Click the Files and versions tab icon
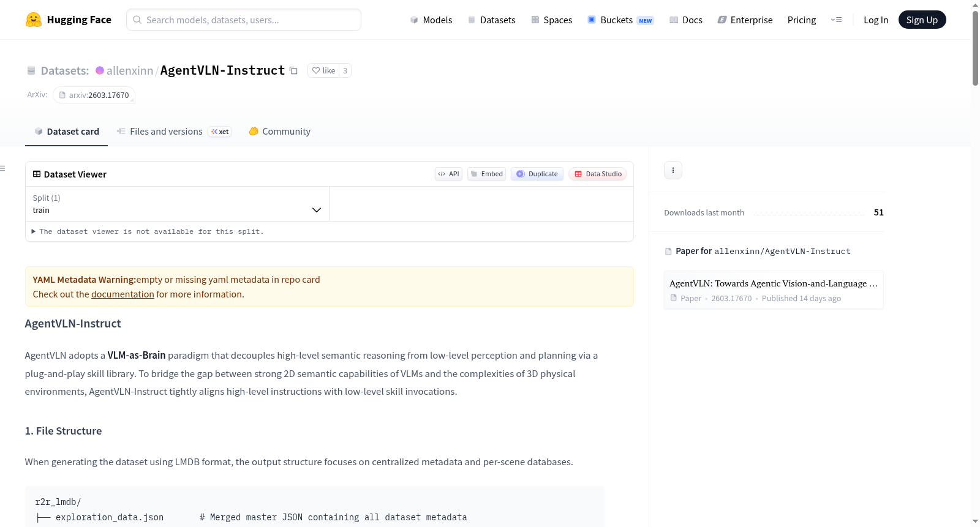Image resolution: width=980 pixels, height=527 pixels. pos(121,131)
